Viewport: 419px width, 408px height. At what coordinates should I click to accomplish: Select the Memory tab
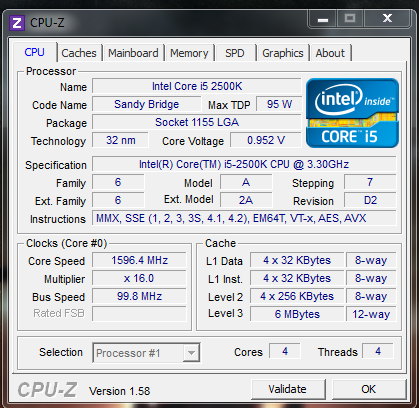pyautogui.click(x=189, y=53)
